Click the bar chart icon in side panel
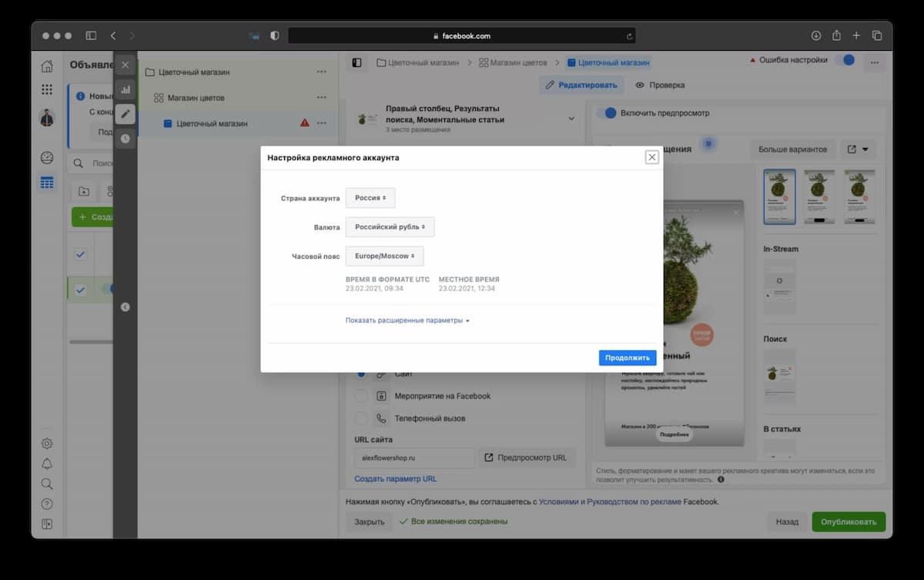Image resolution: width=924 pixels, height=580 pixels. point(125,89)
